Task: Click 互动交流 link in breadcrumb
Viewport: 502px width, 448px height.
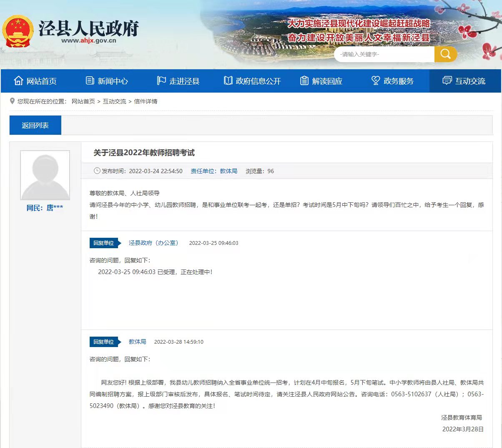Action: (115, 101)
